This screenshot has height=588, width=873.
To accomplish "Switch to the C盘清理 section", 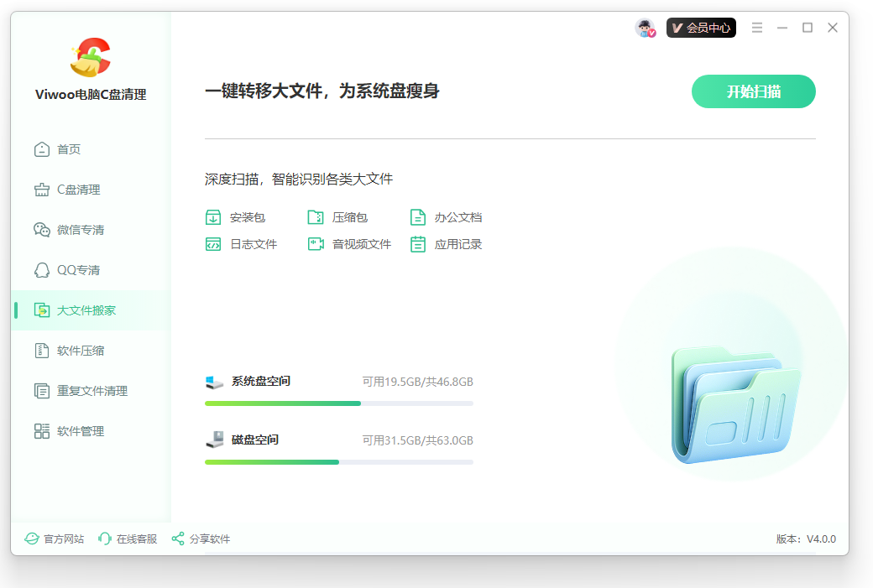I will 76,189.
